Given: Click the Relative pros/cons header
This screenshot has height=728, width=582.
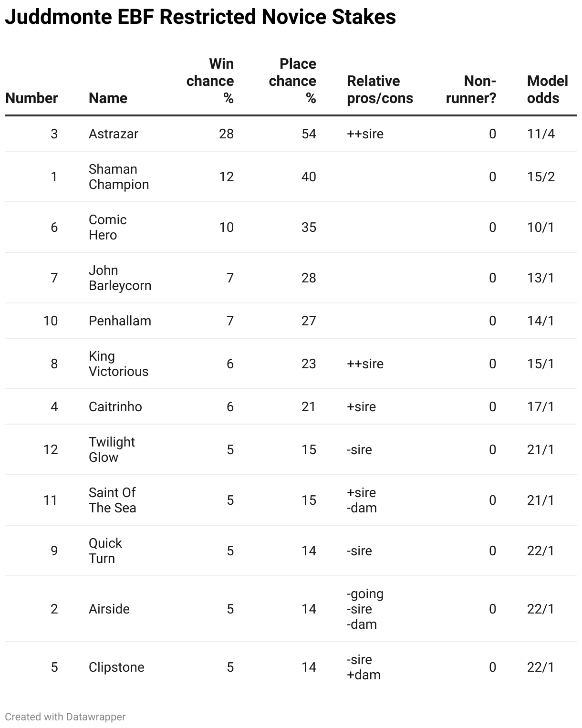Looking at the screenshot, I should (x=380, y=90).
